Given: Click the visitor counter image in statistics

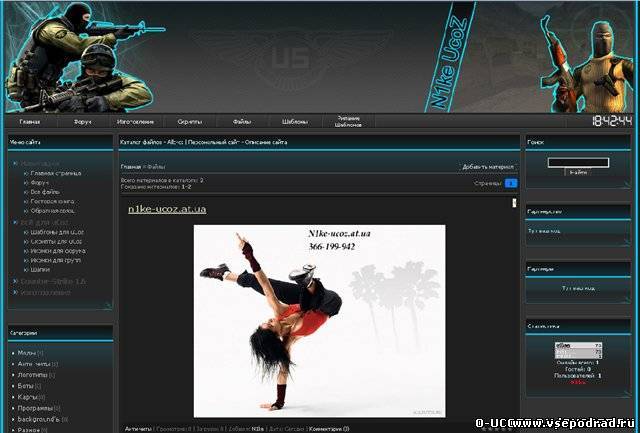Looking at the screenshot, I should [x=578, y=351].
